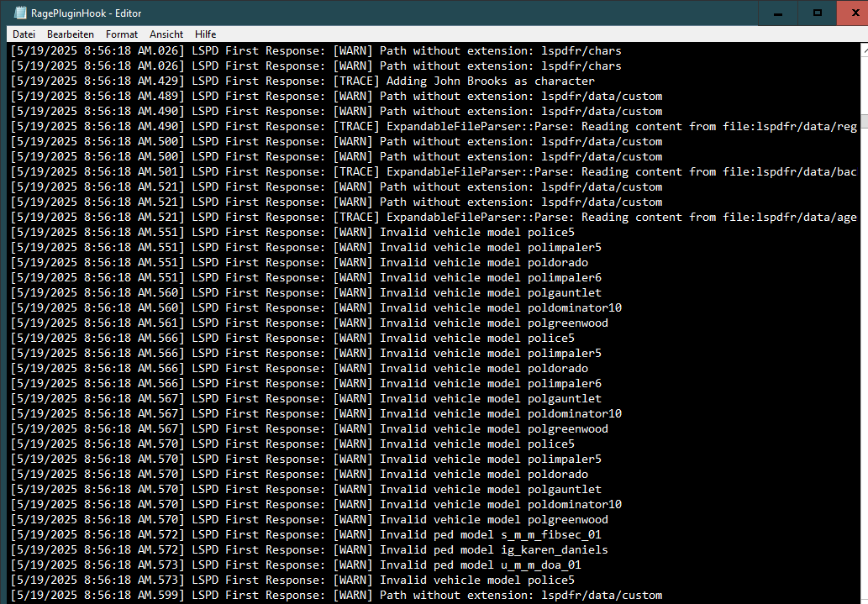
Task: Click the AM.551 'police5' line
Action: (292, 232)
